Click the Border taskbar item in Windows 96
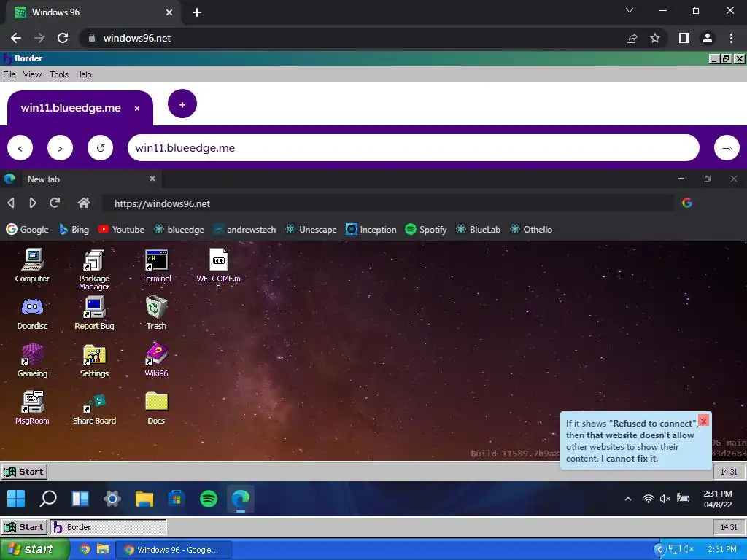Viewport: 747px width, 560px height. click(108, 527)
